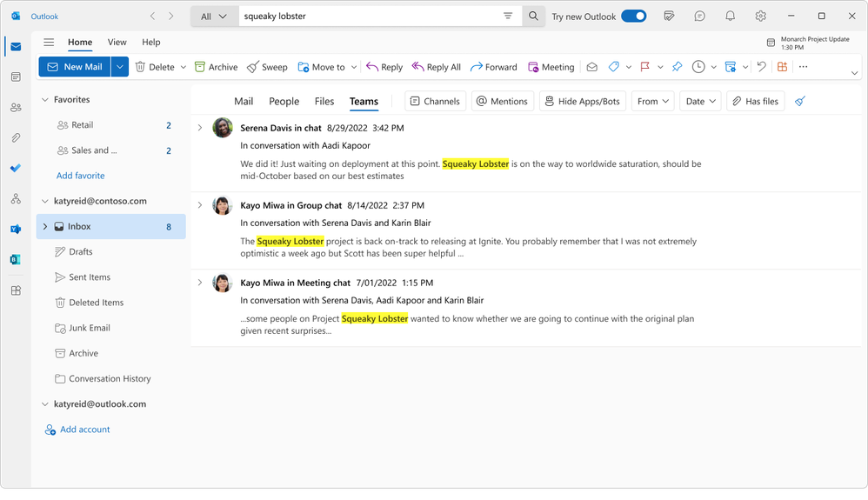The height and width of the screenshot is (500, 868).
Task: Open the feedback chat bubble icon
Action: point(700,16)
